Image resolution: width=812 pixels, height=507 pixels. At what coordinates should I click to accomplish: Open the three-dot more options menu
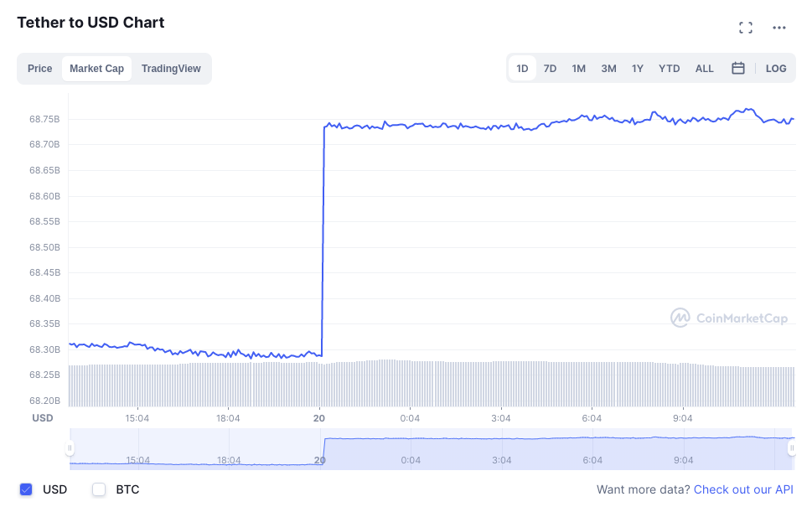click(x=779, y=28)
